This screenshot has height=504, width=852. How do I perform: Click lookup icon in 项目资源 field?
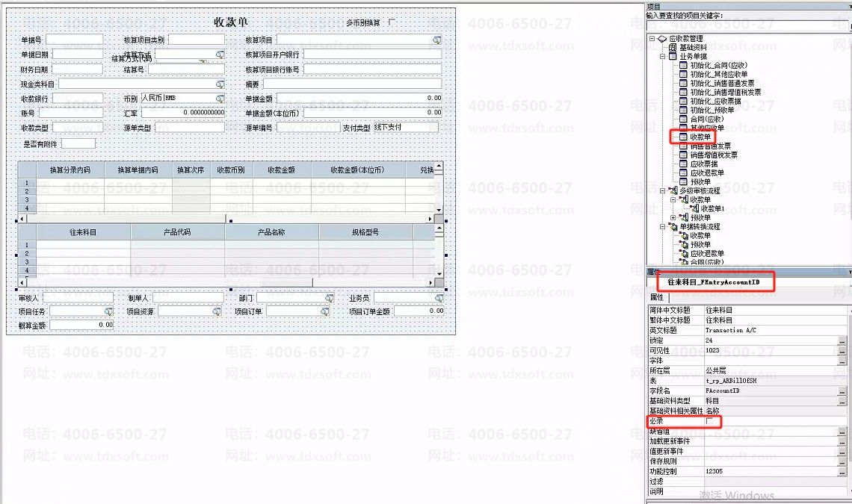(216, 311)
